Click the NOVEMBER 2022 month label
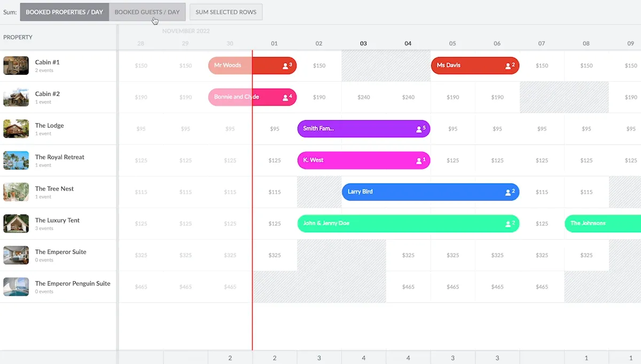Image resolution: width=641 pixels, height=364 pixels. 186,31
